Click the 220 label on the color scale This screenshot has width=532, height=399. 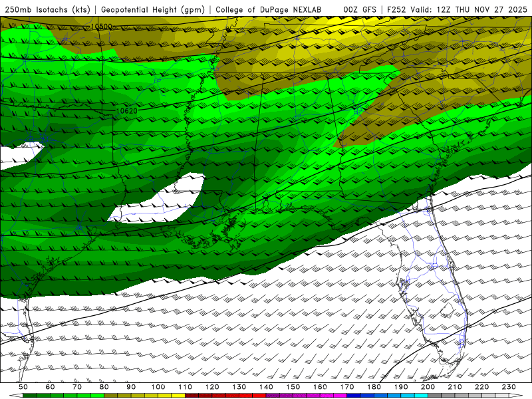click(482, 387)
